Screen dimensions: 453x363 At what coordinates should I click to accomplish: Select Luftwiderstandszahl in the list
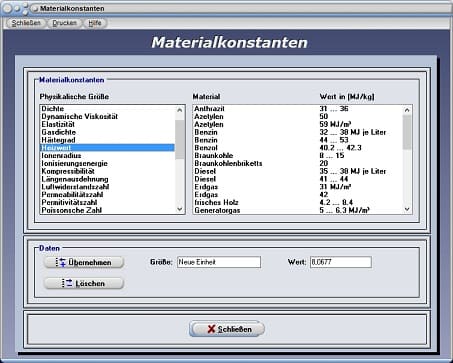click(107, 187)
